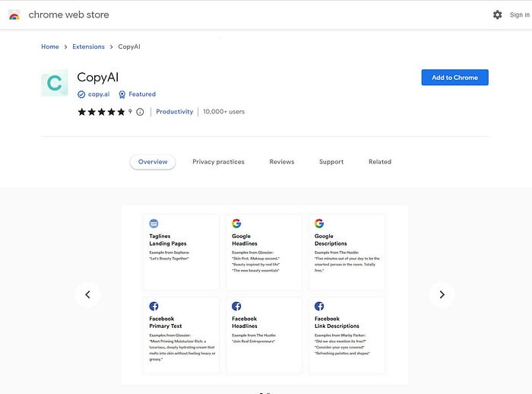
Task: Click Google logo on Google Descriptions card
Action: [x=319, y=224]
